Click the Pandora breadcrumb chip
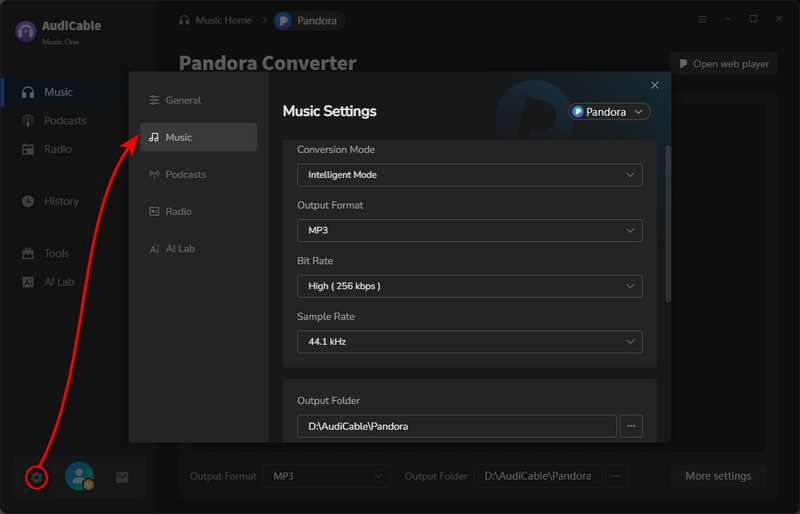 pyautogui.click(x=309, y=21)
